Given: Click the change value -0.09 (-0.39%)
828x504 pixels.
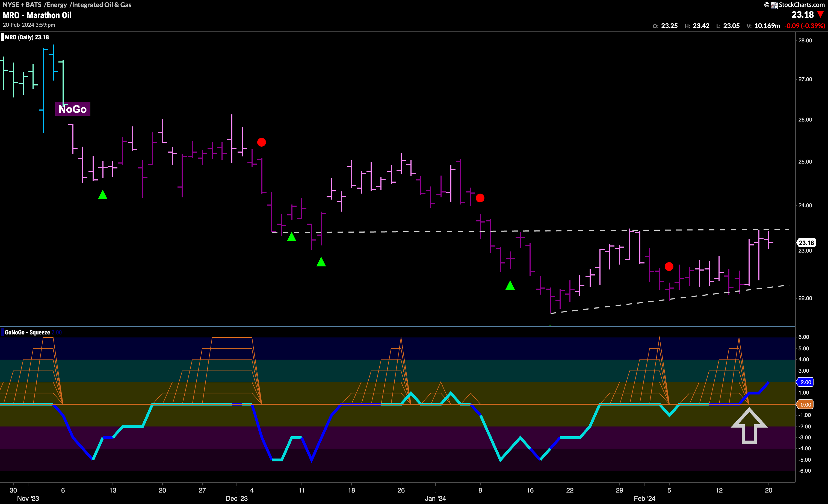Looking at the screenshot, I should pyautogui.click(x=805, y=26).
